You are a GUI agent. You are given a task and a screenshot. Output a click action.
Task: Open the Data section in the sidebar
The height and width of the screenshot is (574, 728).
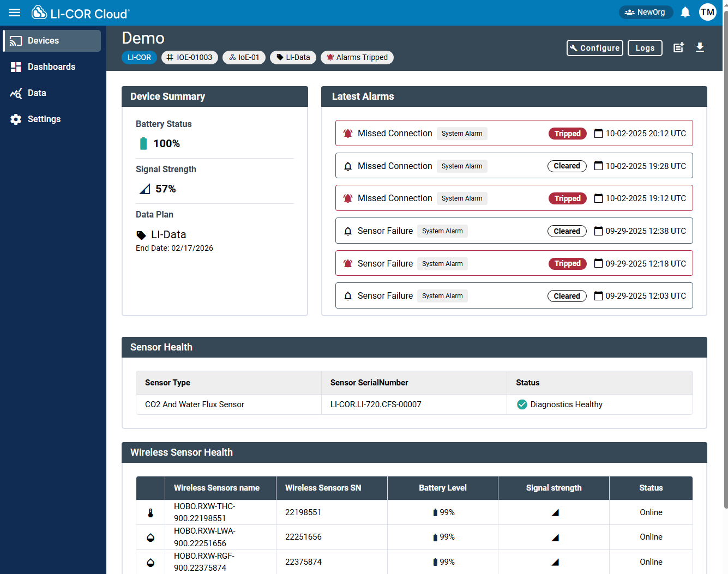[x=37, y=93]
